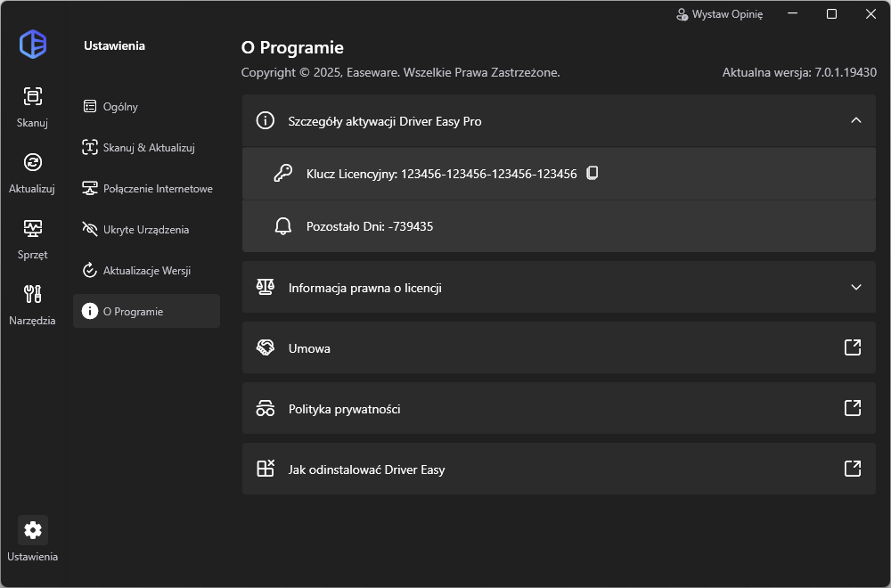
Task: Open the Narzędzia tools section icon
Action: pos(32,294)
